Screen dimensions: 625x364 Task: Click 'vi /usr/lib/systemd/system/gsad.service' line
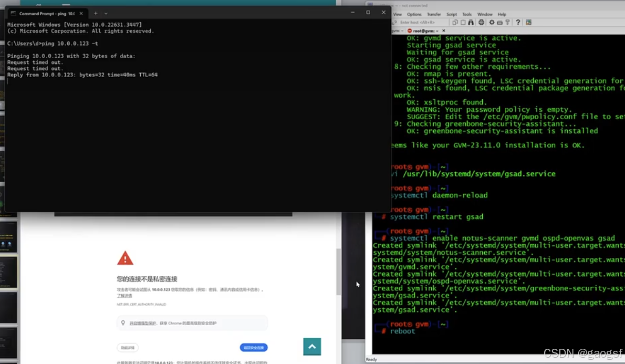tap(473, 174)
